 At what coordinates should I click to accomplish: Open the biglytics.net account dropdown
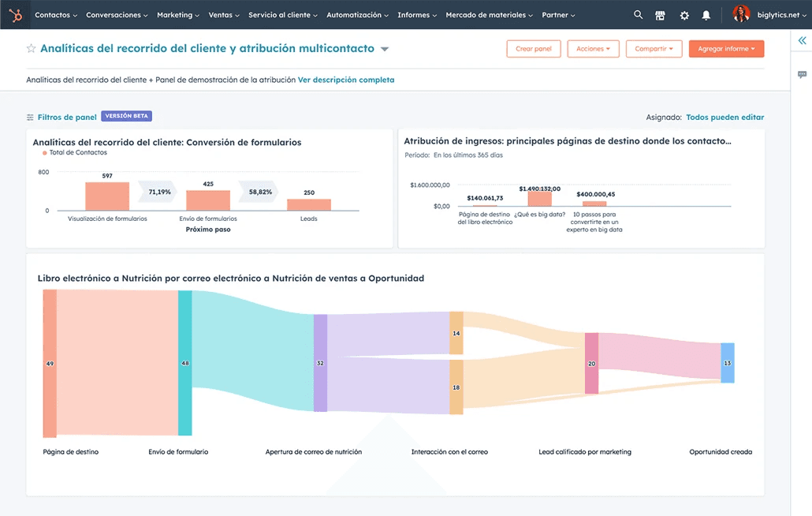pyautogui.click(x=781, y=15)
